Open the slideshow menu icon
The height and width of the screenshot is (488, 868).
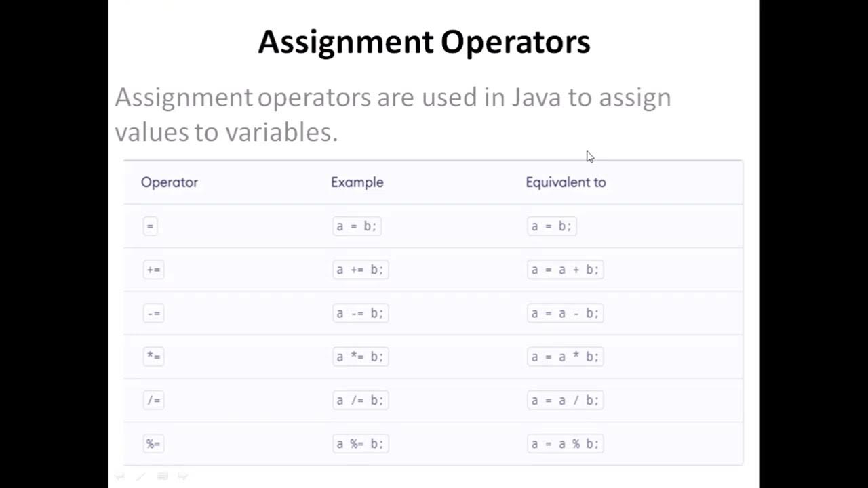[x=163, y=476]
